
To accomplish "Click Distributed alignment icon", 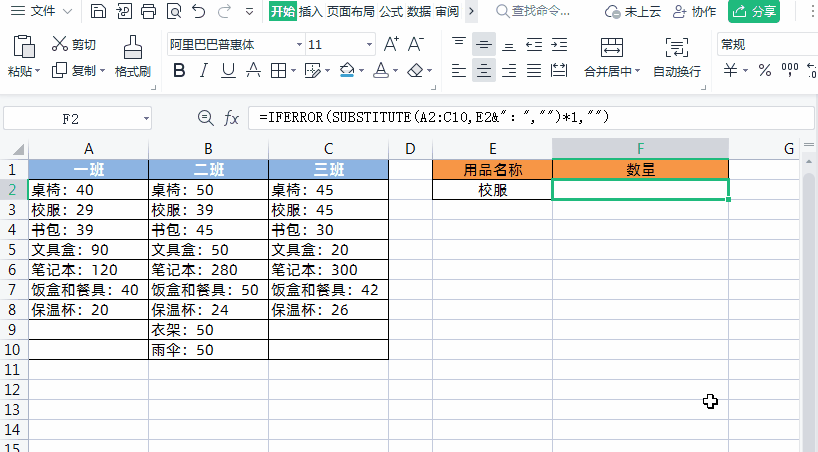I will coord(559,70).
